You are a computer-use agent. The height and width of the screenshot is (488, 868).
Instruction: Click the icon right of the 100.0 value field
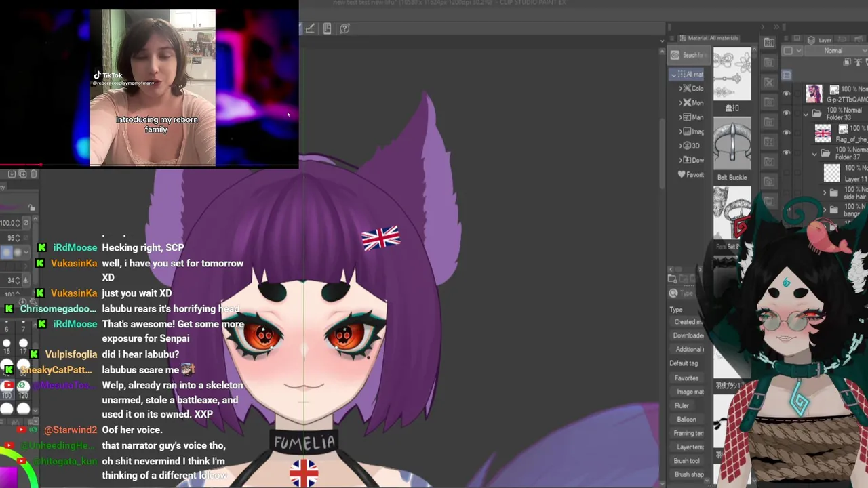point(26,222)
